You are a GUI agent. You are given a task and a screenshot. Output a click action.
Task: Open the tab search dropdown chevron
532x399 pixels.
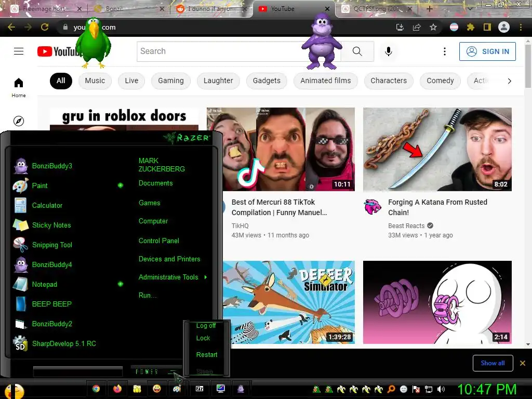tap(470, 9)
